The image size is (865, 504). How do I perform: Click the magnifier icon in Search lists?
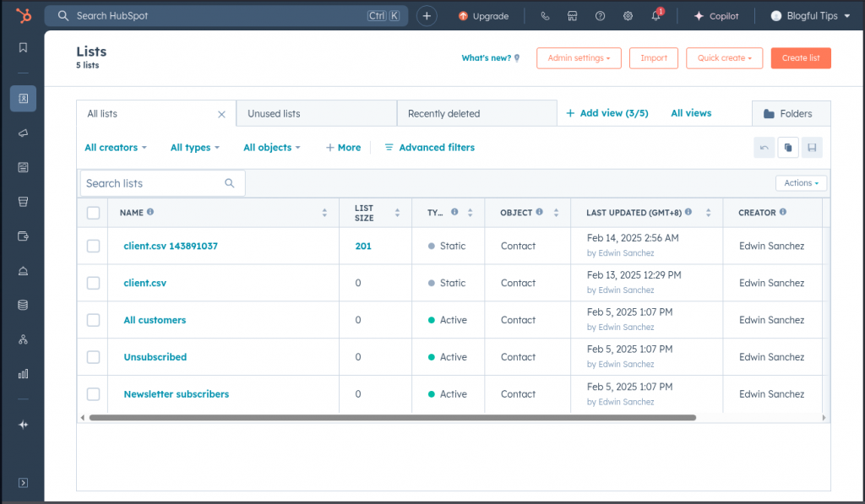click(x=230, y=183)
